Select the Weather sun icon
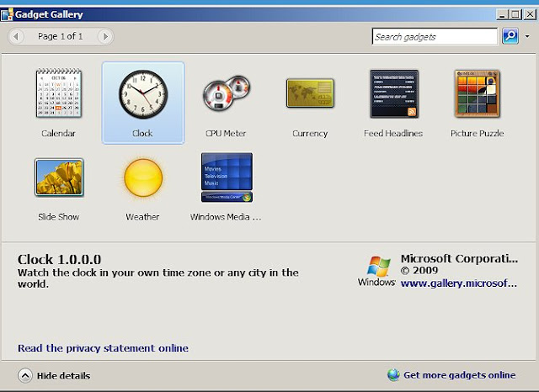Screen dimensions: 539x392 [x=143, y=177]
